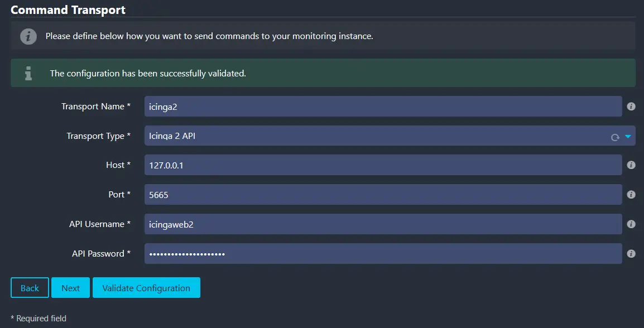
Task: Focus the Transport Name field containing icinga2
Action: [x=382, y=107]
